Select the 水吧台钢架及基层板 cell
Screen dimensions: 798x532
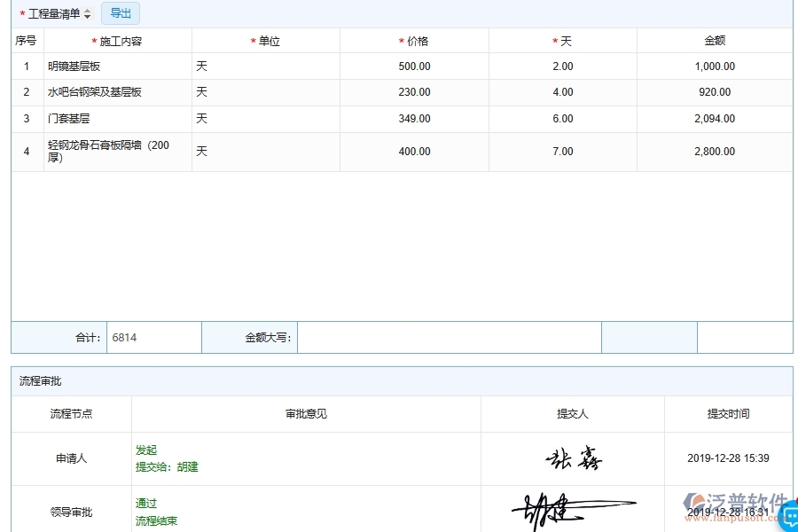coord(118,92)
